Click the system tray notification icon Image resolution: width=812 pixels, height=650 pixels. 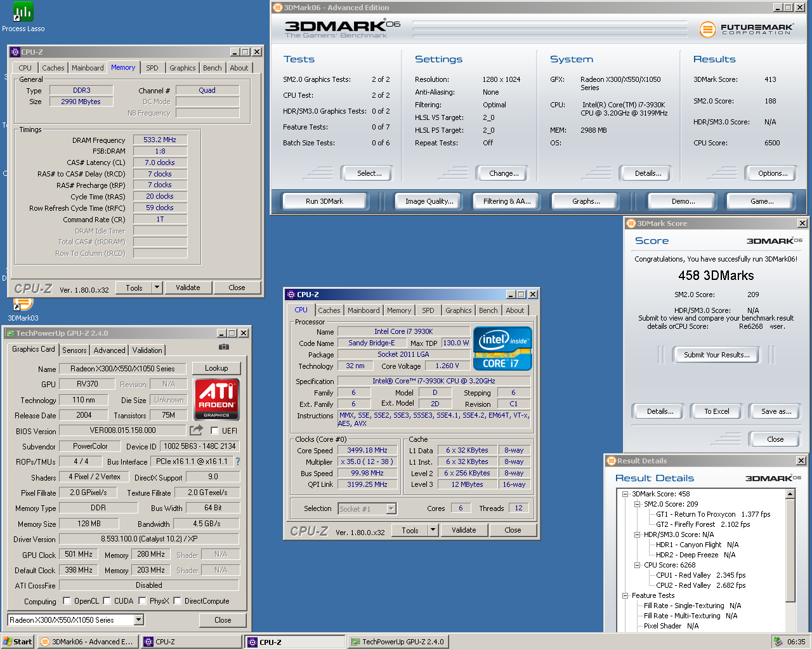(x=778, y=642)
